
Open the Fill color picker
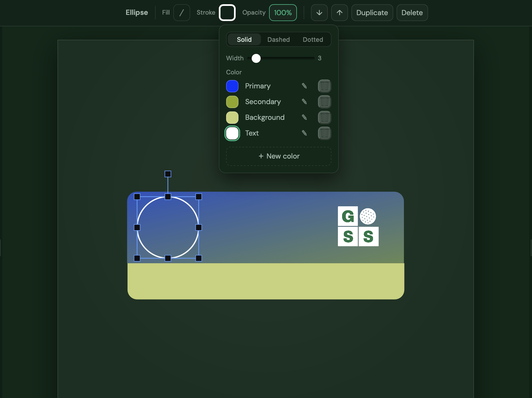181,13
